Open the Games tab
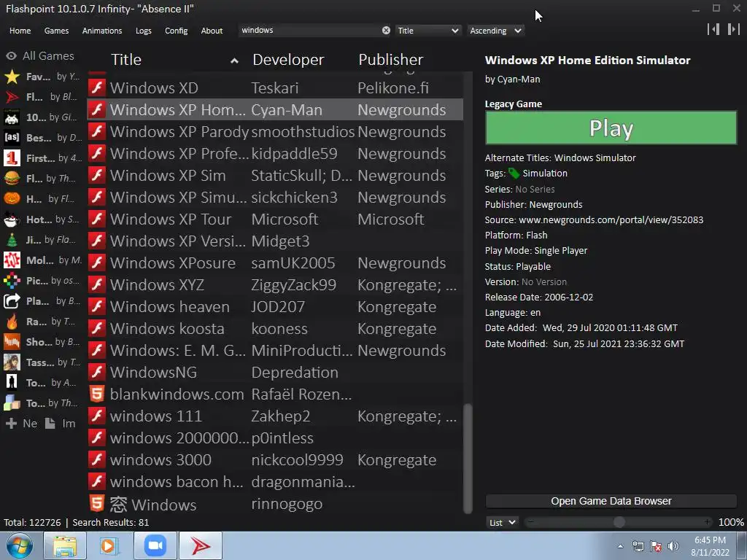Viewport: 747px width, 560px height. pos(56,31)
